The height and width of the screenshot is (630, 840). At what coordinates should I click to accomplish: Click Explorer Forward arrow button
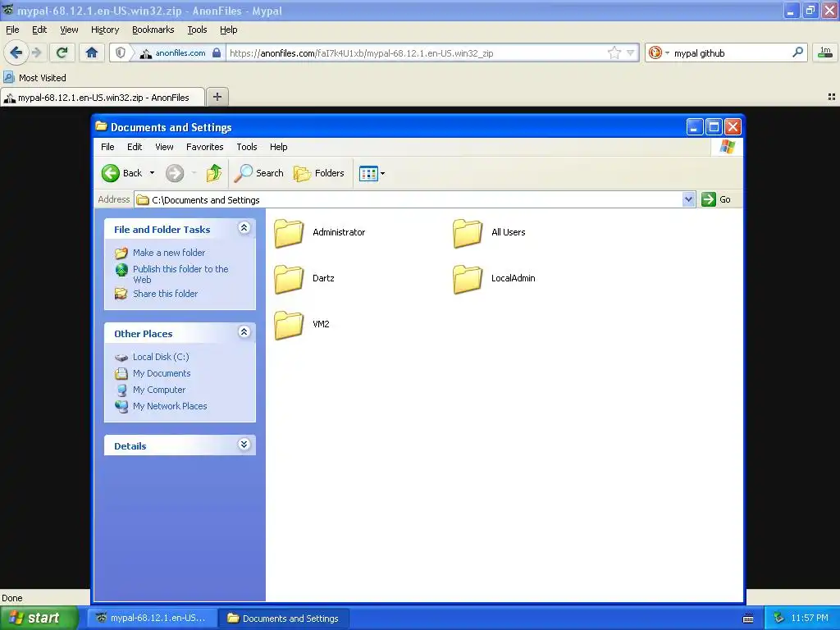[175, 173]
